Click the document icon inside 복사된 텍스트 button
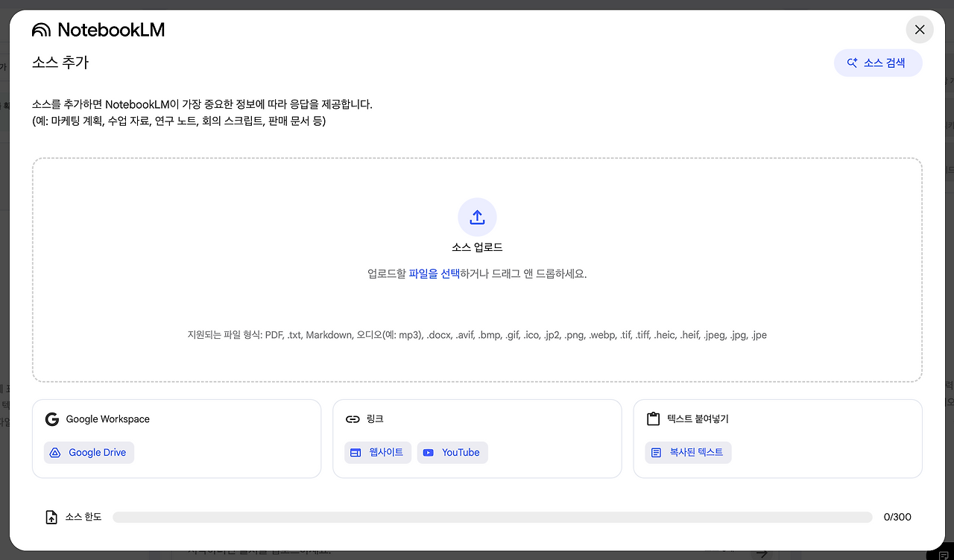This screenshot has width=954, height=560. (657, 452)
